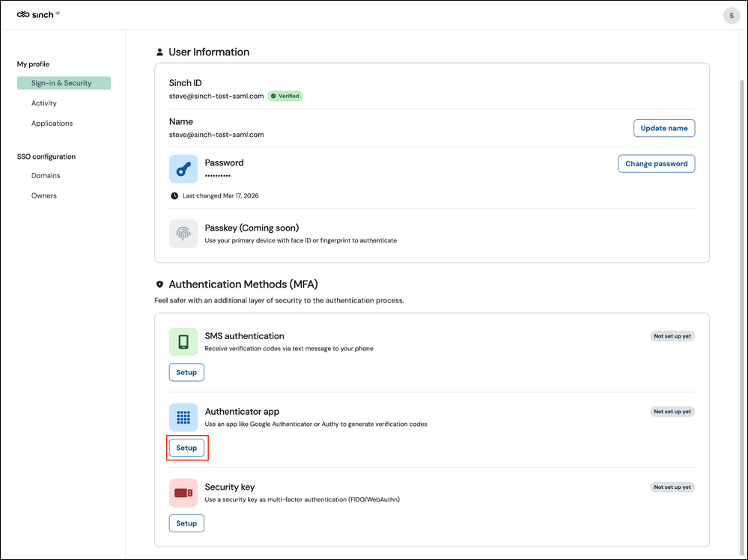The width and height of the screenshot is (748, 560).
Task: Click the SMS authentication title
Action: [244, 336]
